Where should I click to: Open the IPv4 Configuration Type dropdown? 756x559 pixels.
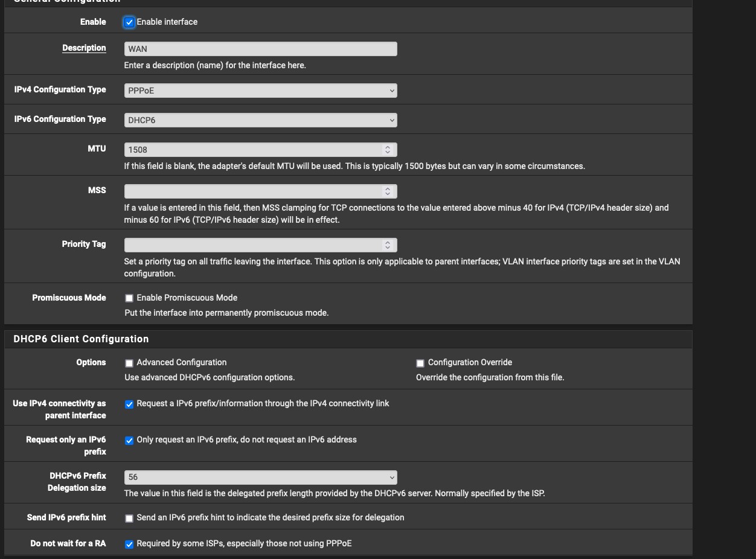pos(260,91)
